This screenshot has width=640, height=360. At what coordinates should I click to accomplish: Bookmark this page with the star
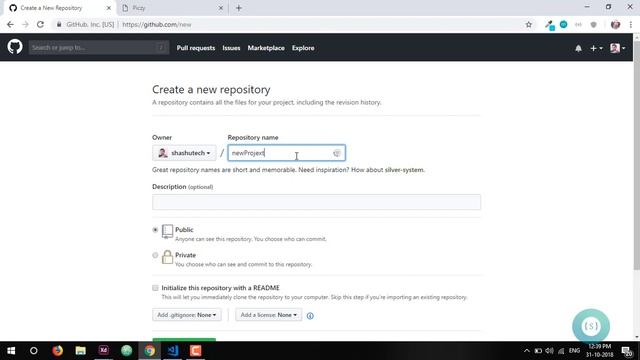point(529,24)
